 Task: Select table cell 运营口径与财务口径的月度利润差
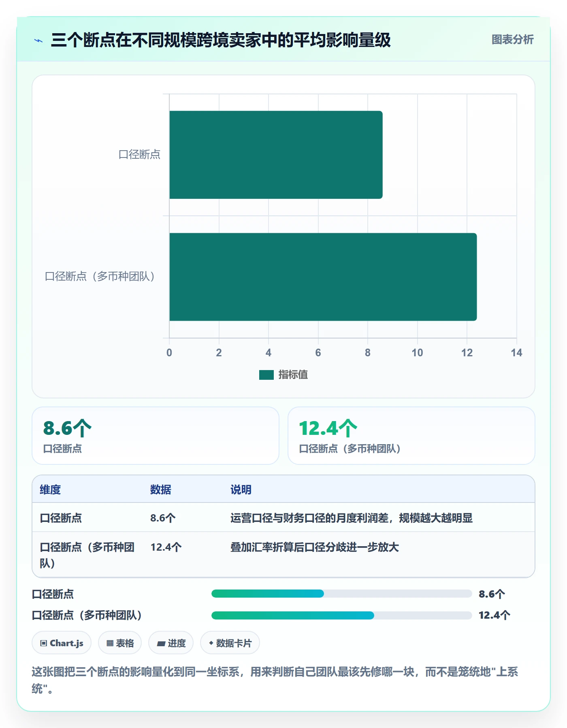point(352,518)
